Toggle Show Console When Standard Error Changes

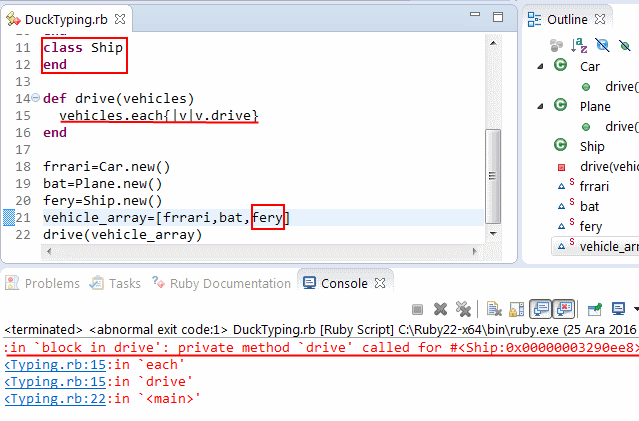pyautogui.click(x=564, y=309)
